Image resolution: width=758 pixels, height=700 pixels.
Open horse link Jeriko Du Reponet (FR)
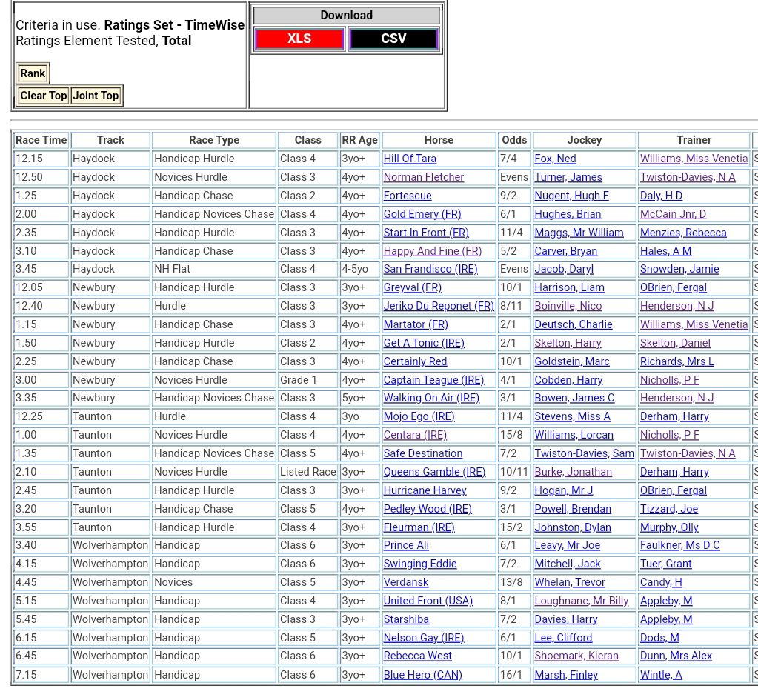[439, 306]
